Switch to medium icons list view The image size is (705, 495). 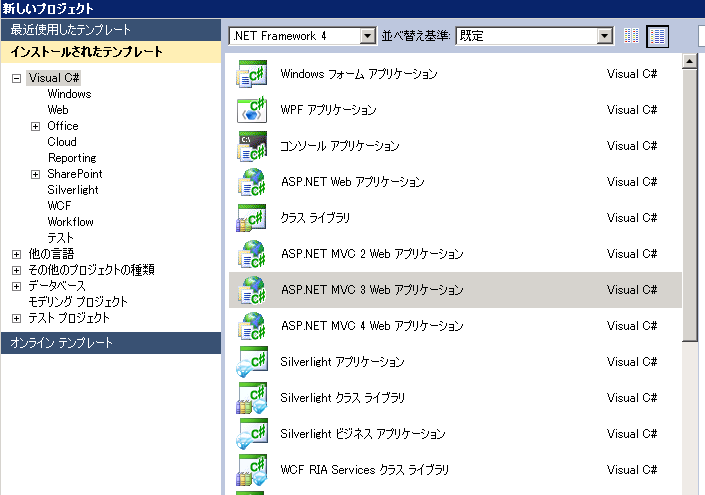point(657,36)
